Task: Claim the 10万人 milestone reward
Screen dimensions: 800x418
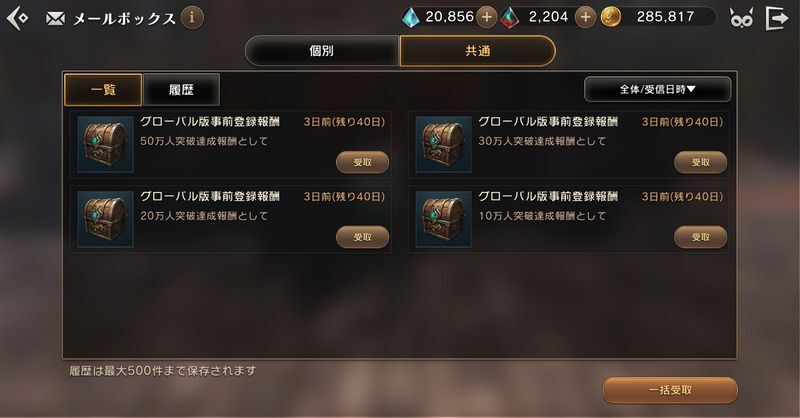Action: point(701,237)
